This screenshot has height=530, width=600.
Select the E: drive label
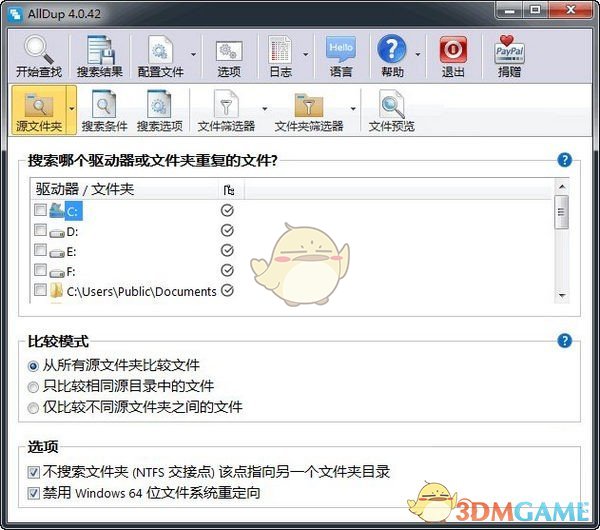[x=72, y=252]
